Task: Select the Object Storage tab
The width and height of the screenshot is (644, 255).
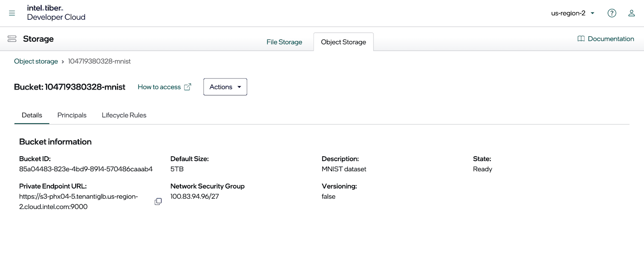Action: (343, 42)
